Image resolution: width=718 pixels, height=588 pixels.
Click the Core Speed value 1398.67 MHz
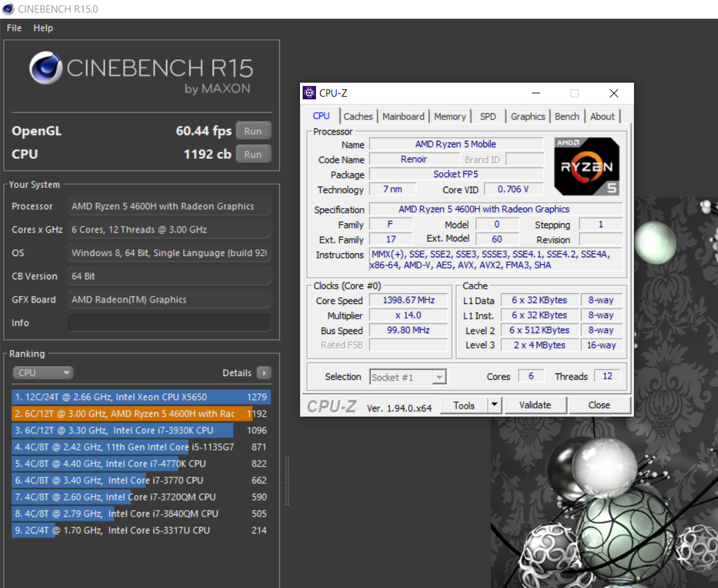[409, 300]
